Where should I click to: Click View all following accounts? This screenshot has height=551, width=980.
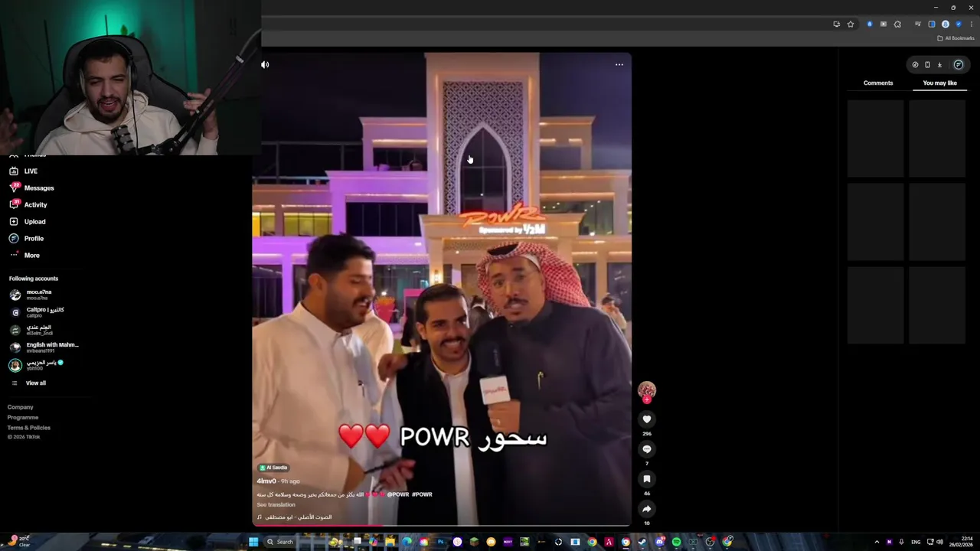(28, 383)
